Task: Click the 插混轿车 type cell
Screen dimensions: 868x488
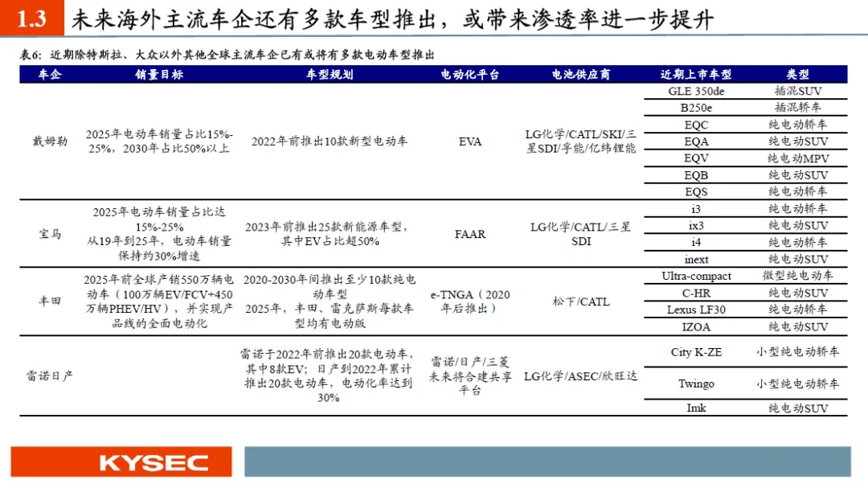Action: click(x=798, y=108)
